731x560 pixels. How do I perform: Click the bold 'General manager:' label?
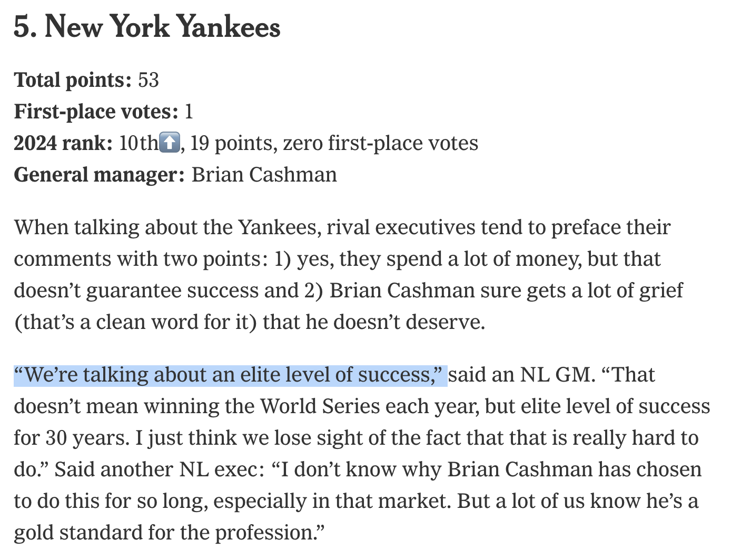coord(99,175)
